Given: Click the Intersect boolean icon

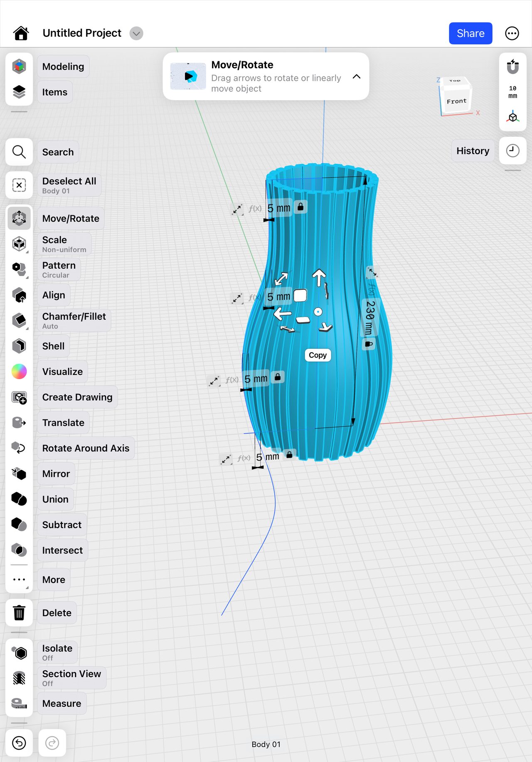Looking at the screenshot, I should click(19, 550).
